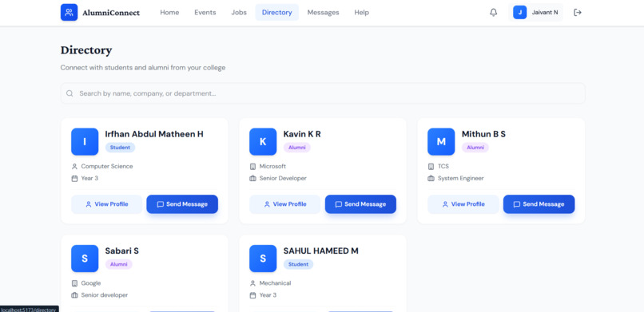Click calendar icon beside SAHUL's Year 3

coord(252,295)
